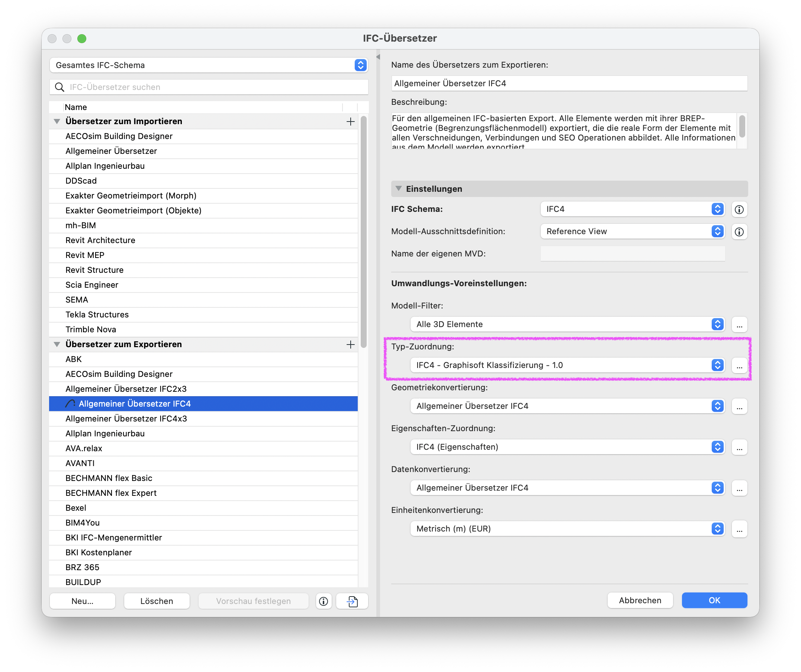The width and height of the screenshot is (801, 672).
Task: Collapse the left panel with splitter arrow
Action: (378, 57)
